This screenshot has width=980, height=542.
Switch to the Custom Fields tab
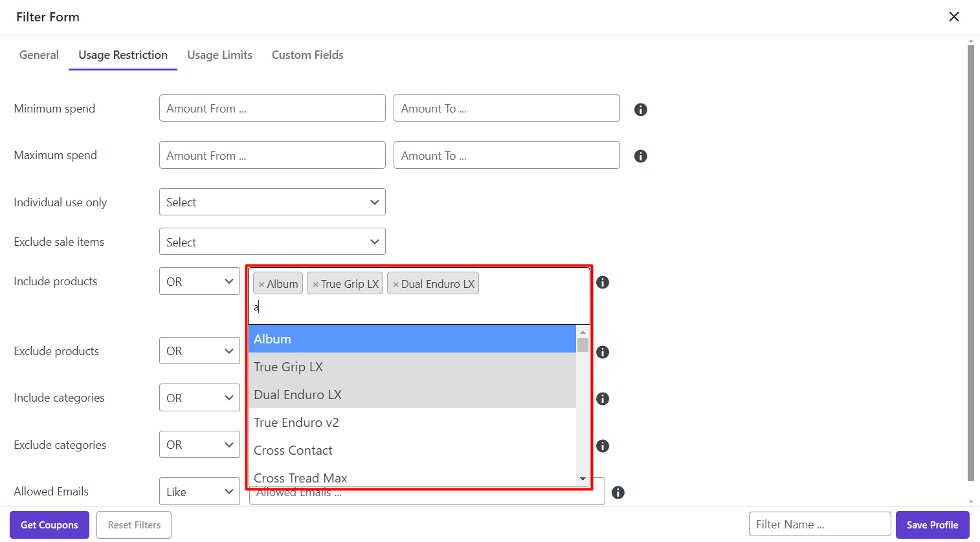click(x=307, y=55)
